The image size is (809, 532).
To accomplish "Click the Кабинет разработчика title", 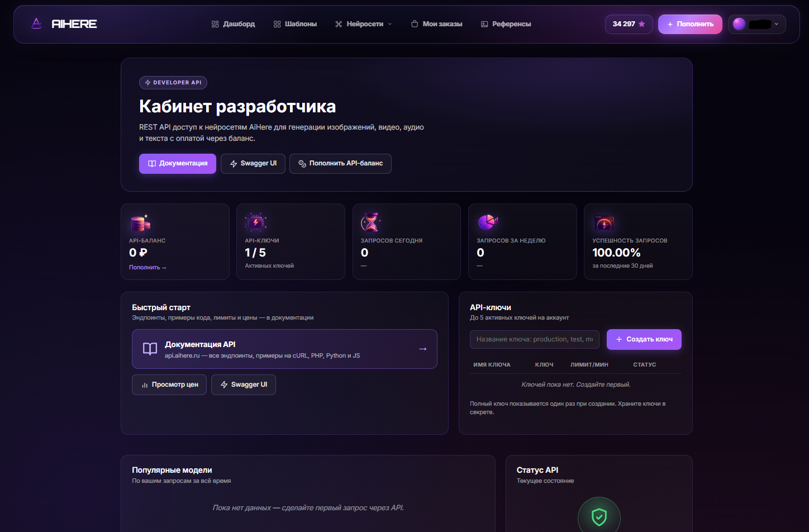I will click(237, 106).
